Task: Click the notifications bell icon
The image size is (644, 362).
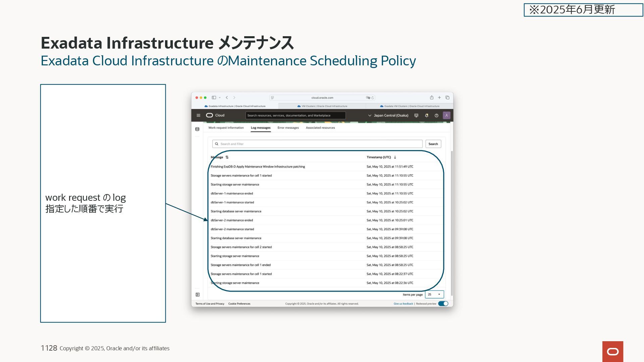Action: coord(426,115)
